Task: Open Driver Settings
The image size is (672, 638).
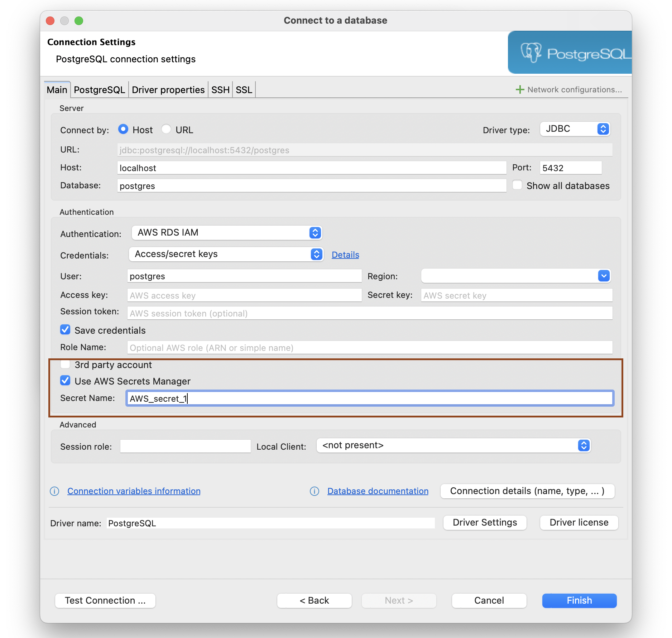Action: 484,523
